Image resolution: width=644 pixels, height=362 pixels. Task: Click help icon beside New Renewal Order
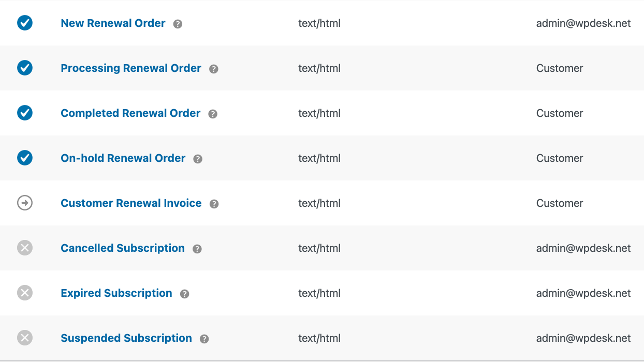(x=178, y=24)
